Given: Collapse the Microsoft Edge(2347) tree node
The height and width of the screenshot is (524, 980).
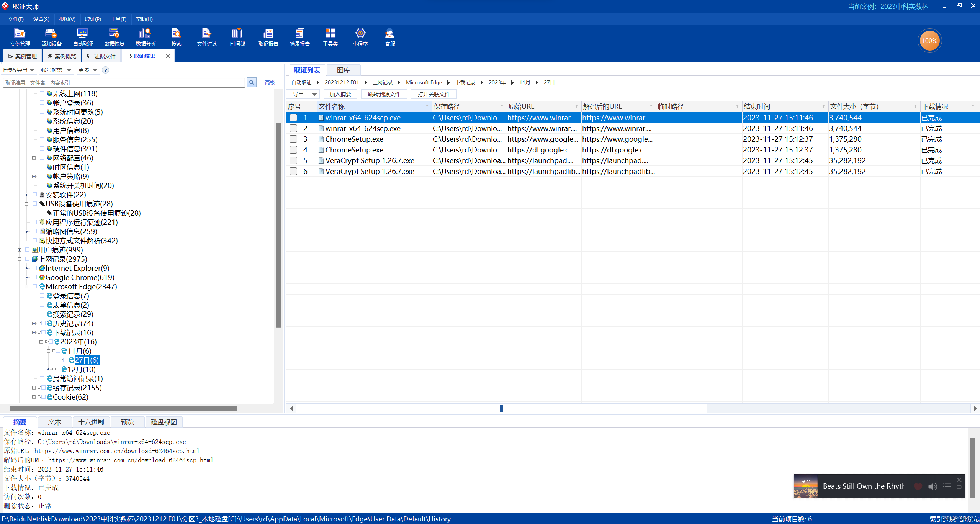Looking at the screenshot, I should click(26, 287).
